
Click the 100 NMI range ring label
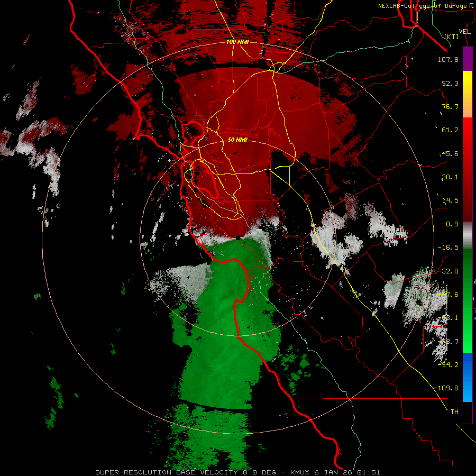click(237, 42)
